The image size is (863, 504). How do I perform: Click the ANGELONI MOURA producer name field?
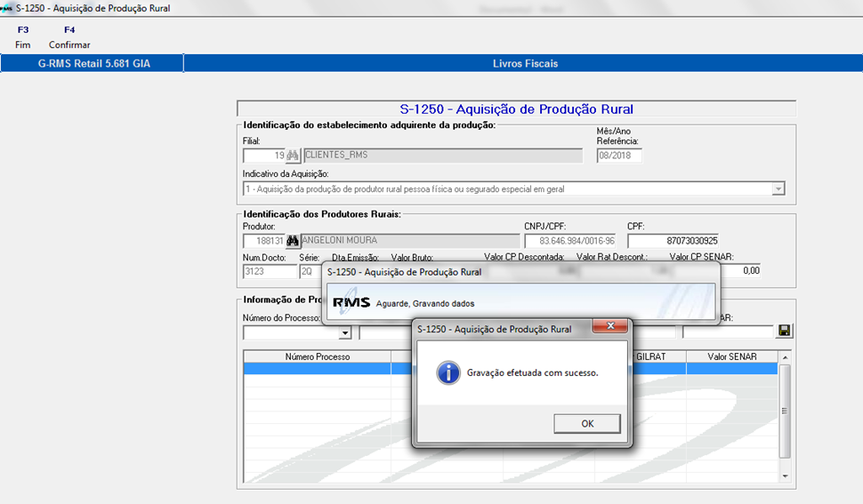click(x=410, y=241)
